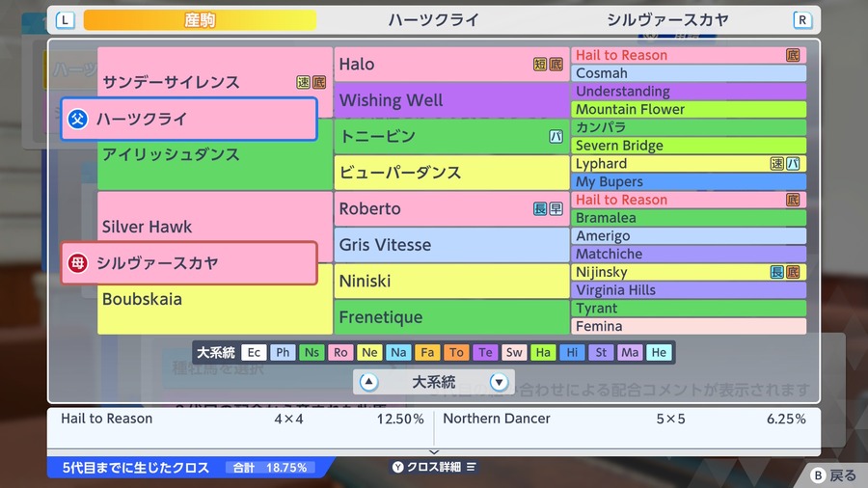Open クロス詳細 cross details
Viewport: 868px width, 488px height.
[x=434, y=467]
